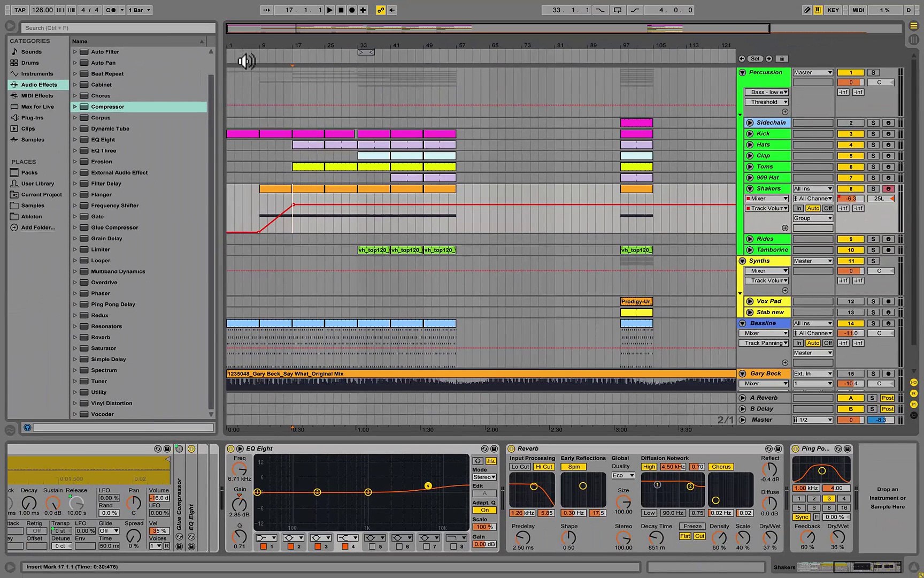924x578 pixels.
Task: Solo the Bassline track
Action: pos(873,323)
